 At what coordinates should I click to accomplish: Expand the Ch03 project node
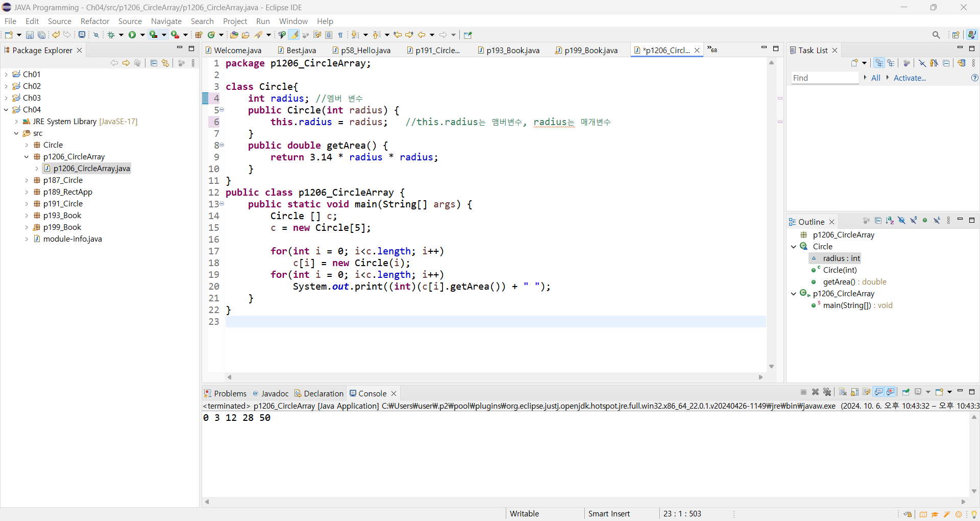[x=6, y=98]
